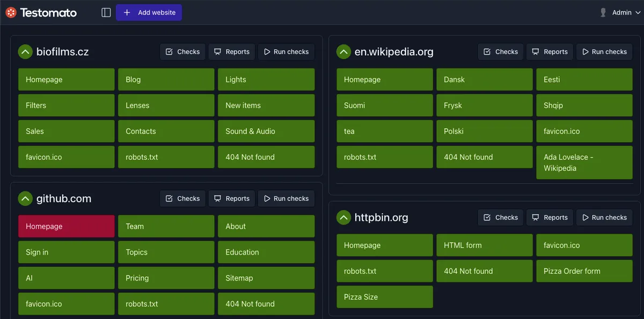Image resolution: width=644 pixels, height=319 pixels.
Task: Open the biofilms.cz site title
Action: (62, 52)
